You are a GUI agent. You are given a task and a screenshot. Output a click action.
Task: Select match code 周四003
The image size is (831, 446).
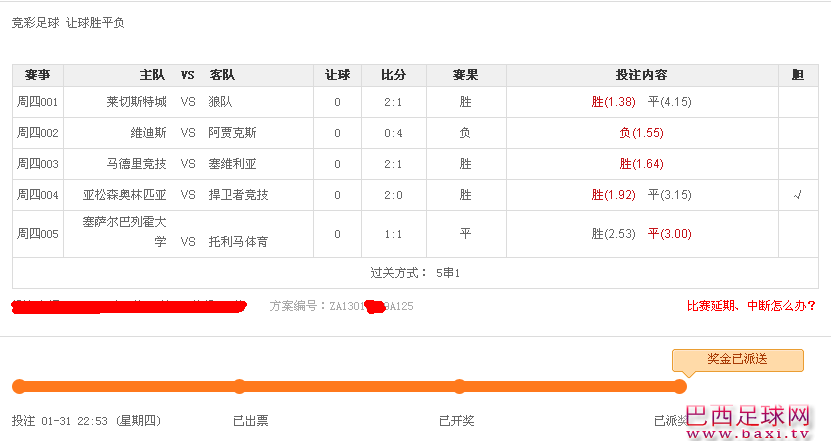[38, 164]
